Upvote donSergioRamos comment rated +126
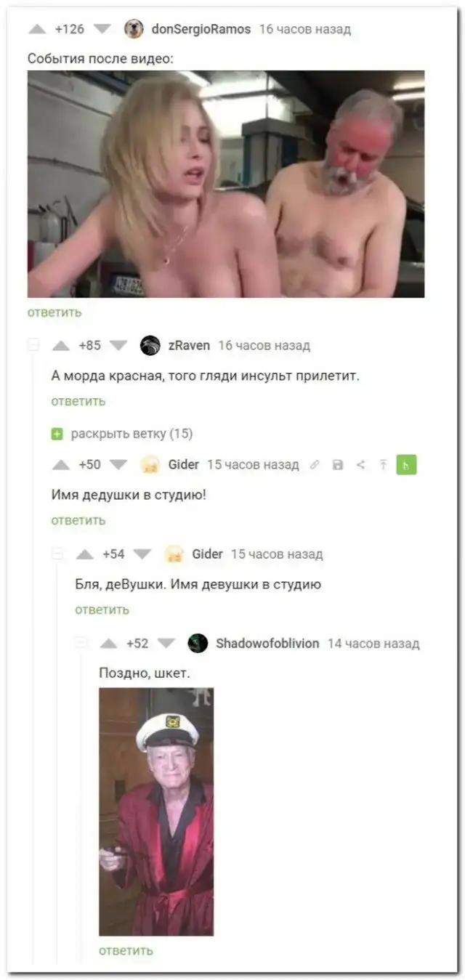Image resolution: width=465 pixels, height=980 pixels. click(39, 29)
